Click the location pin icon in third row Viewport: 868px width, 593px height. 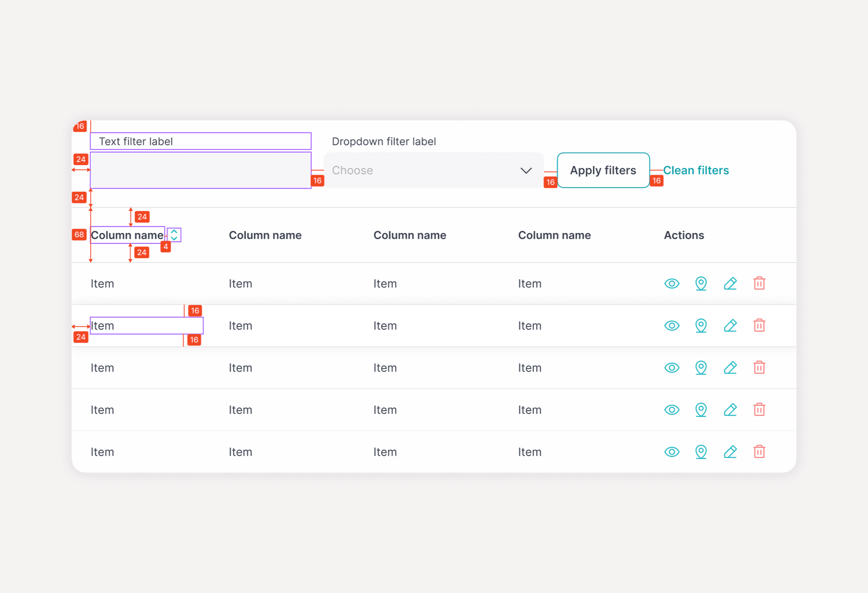(701, 368)
